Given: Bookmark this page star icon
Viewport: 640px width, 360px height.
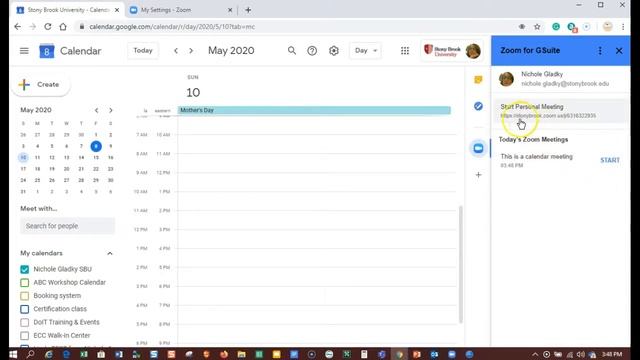Looking at the screenshot, I should (537, 27).
